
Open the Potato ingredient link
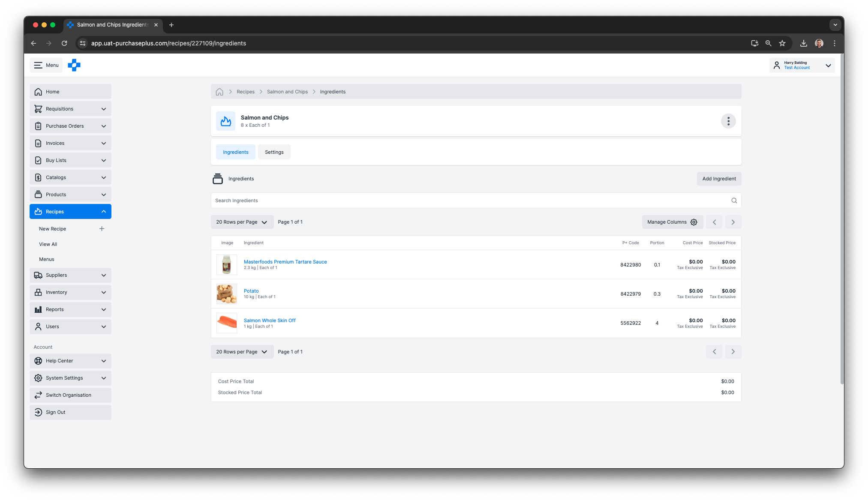point(251,291)
